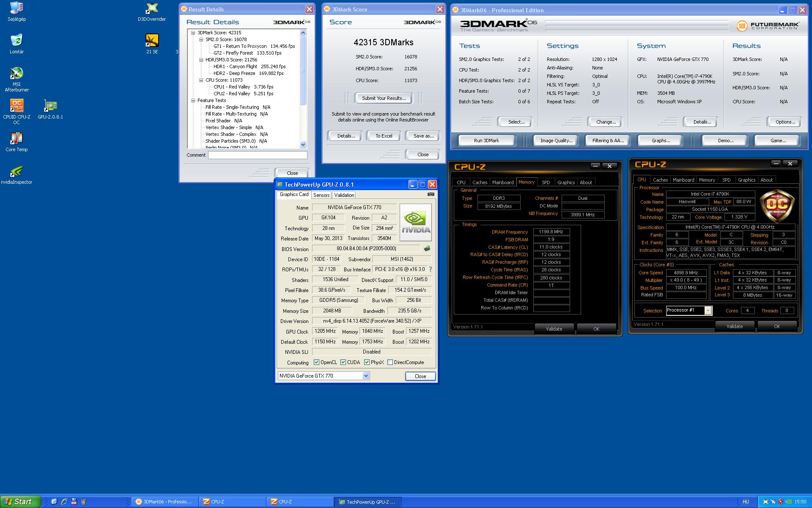
Task: Open the SPD tab in the left CPU-Z window
Action: (x=546, y=182)
